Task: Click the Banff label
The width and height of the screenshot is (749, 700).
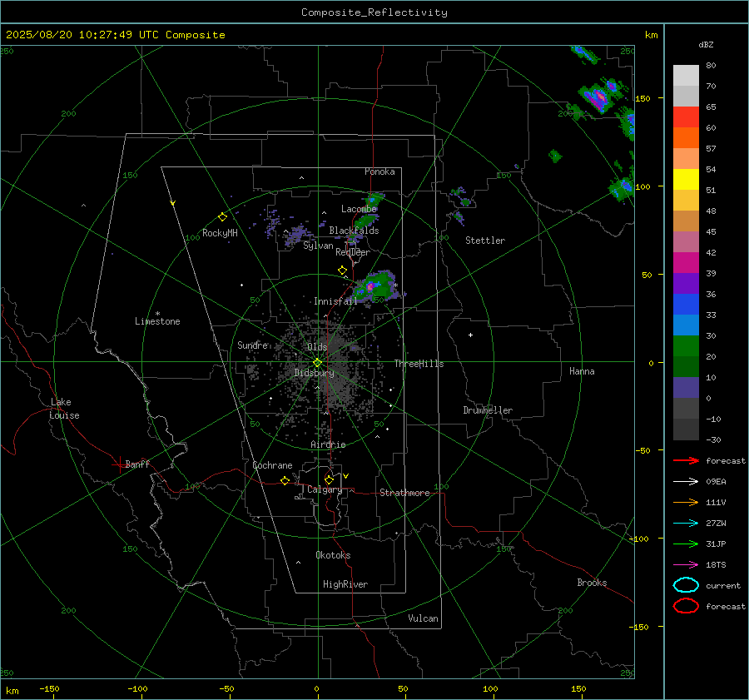Action: click(137, 464)
